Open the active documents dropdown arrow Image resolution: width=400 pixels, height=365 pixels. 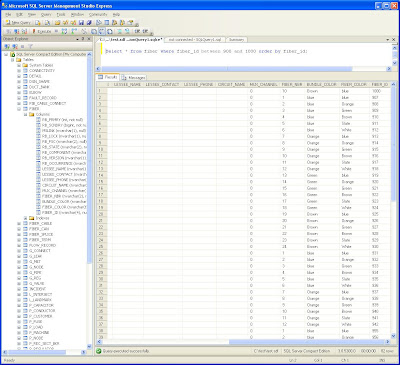point(388,39)
